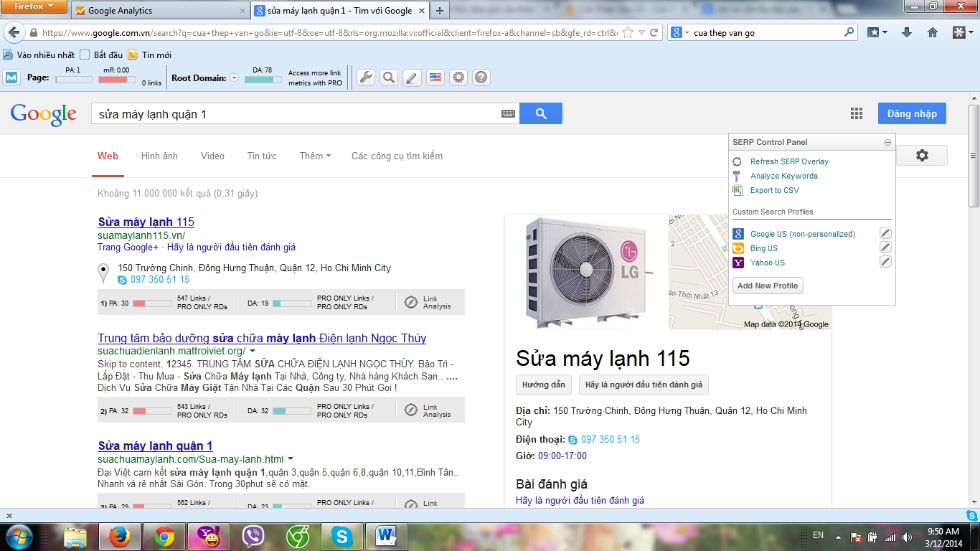The width and height of the screenshot is (980, 551).
Task: Click the MozBar magnifier search icon
Action: (389, 77)
